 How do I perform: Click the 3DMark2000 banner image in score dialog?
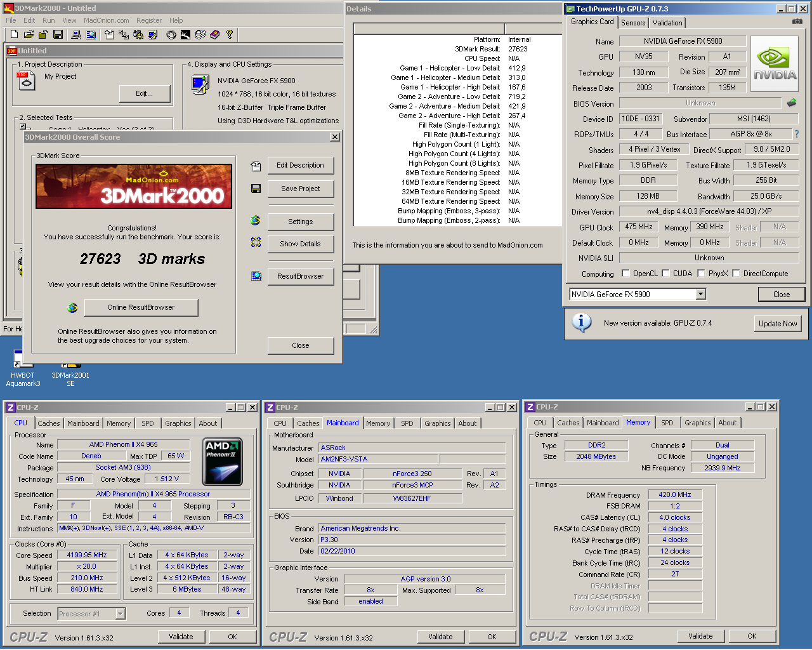click(x=134, y=187)
